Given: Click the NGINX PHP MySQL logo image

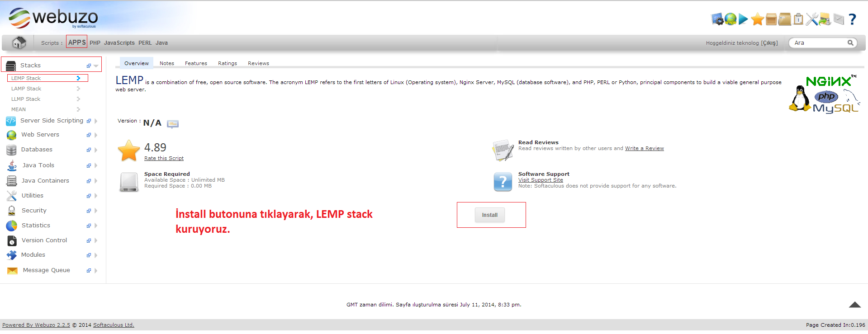Looking at the screenshot, I should tap(824, 94).
